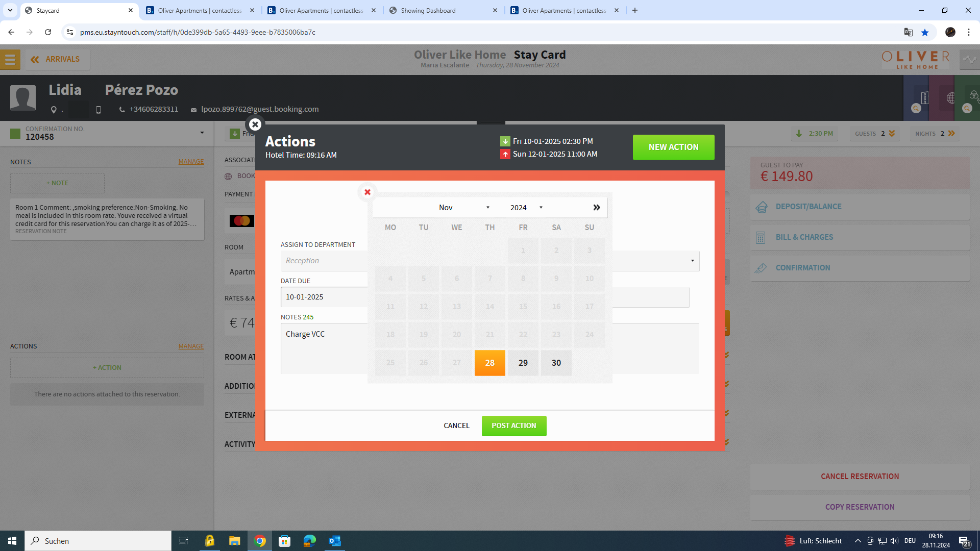The width and height of the screenshot is (980, 551).
Task: Open Confirmation panel
Action: [x=802, y=268]
